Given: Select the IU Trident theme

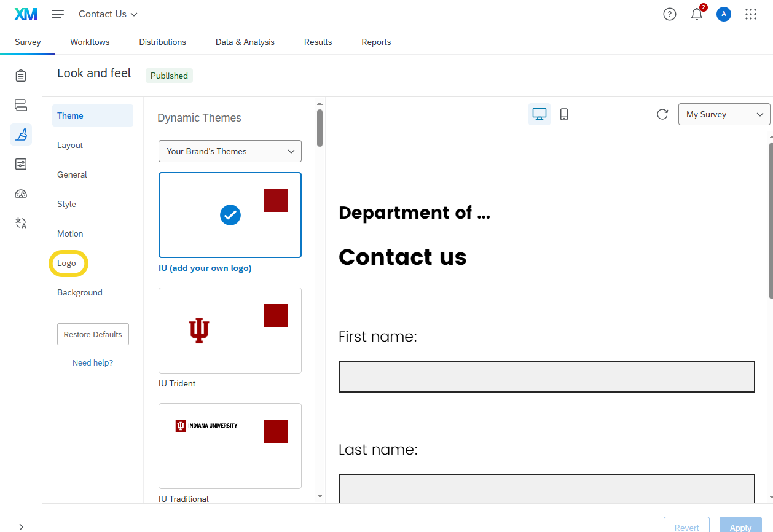Looking at the screenshot, I should (230, 331).
